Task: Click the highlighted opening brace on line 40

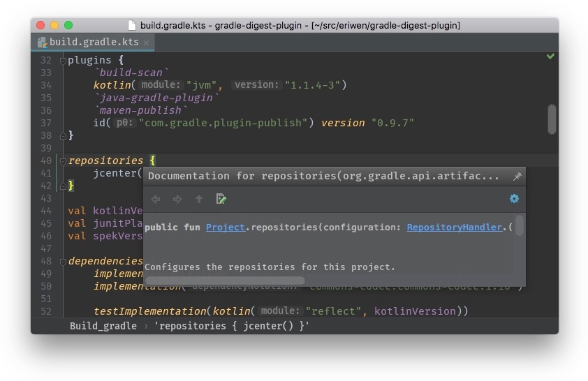Action: tap(153, 160)
